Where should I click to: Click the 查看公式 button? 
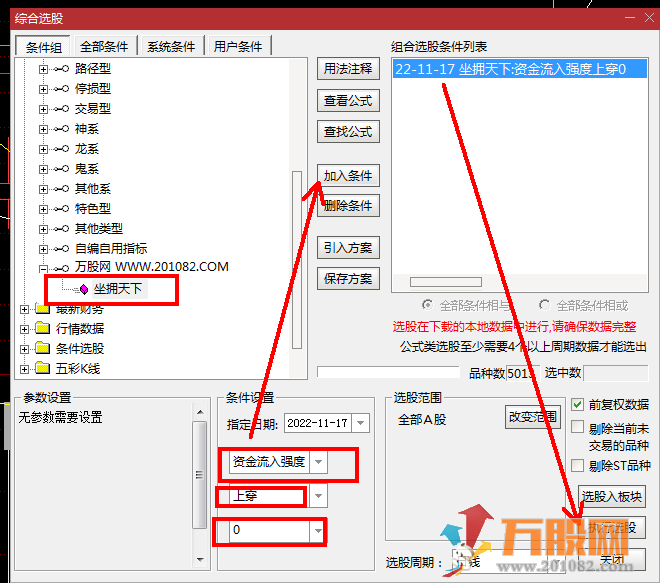348,101
